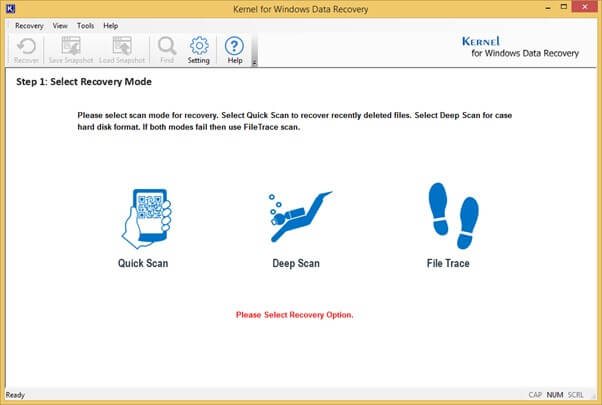Click the 'Ready' status bar text
This screenshot has height=405, width=602.
click(x=15, y=395)
